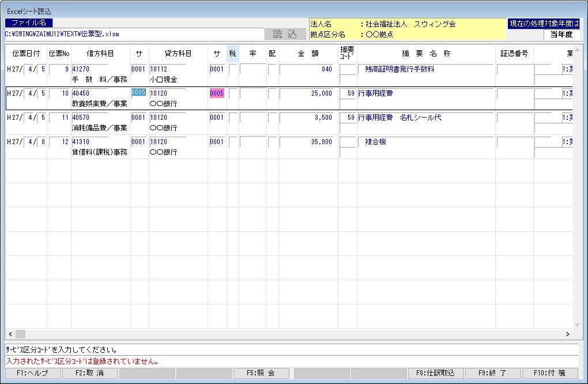588x384 pixels.
Task: Click F2:取消 to cancel
Action: [x=89, y=373]
